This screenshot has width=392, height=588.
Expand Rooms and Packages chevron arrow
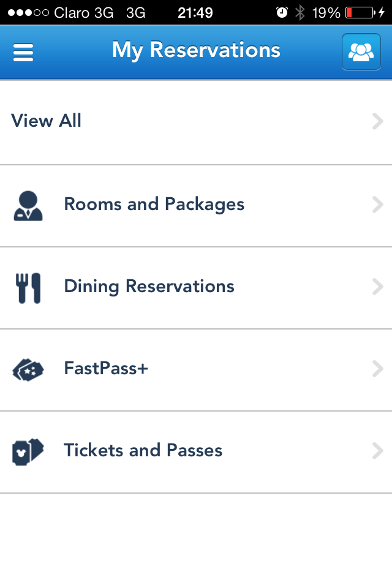coord(377,205)
